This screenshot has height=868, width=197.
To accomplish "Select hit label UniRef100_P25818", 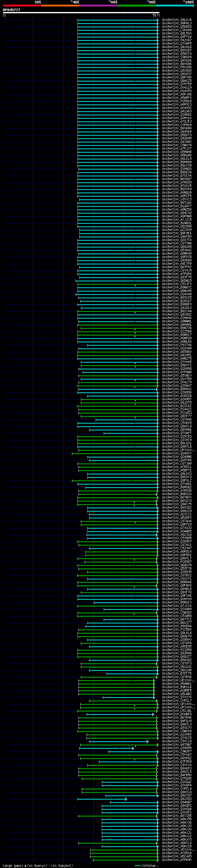I will 176,101.
